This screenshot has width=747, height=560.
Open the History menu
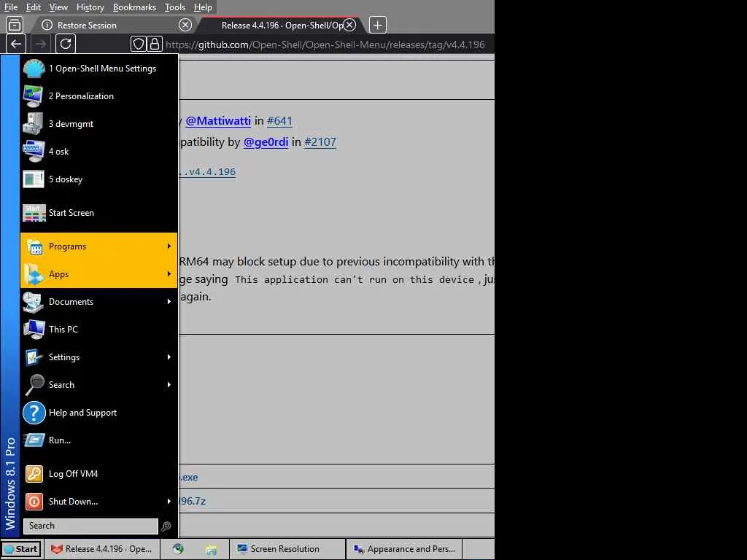pyautogui.click(x=90, y=7)
